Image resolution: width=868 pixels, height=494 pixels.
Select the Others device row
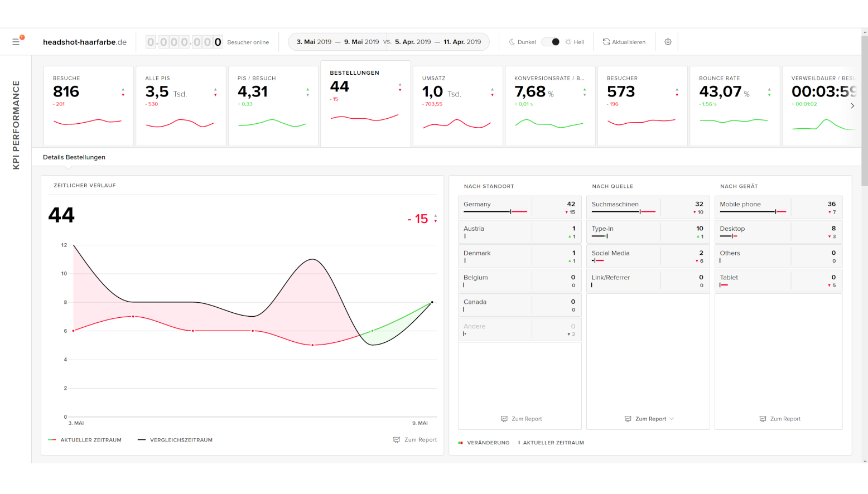tap(779, 256)
